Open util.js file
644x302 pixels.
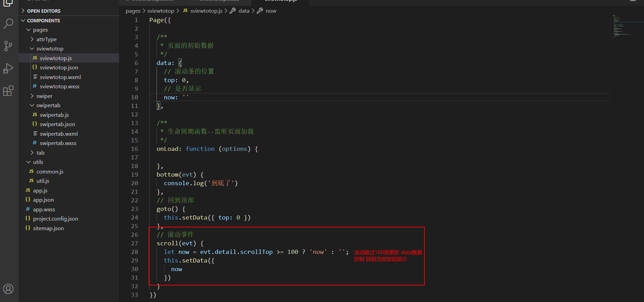[69, 181]
